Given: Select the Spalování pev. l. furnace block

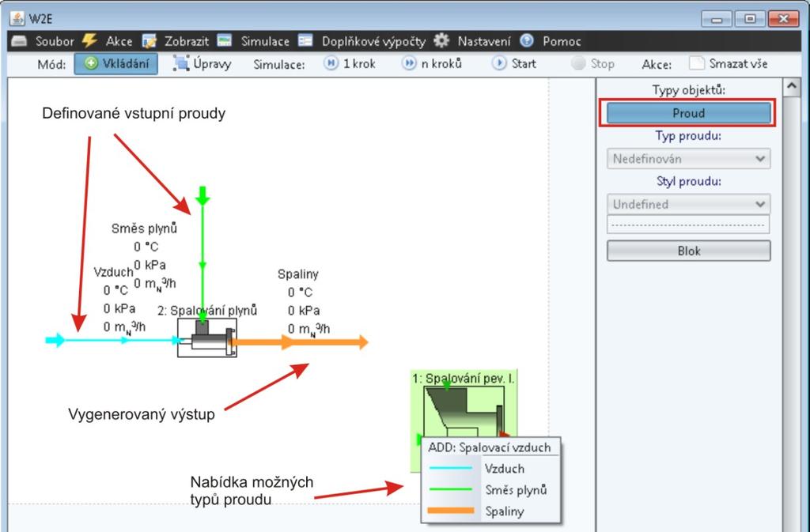Looking at the screenshot, I should [x=464, y=413].
